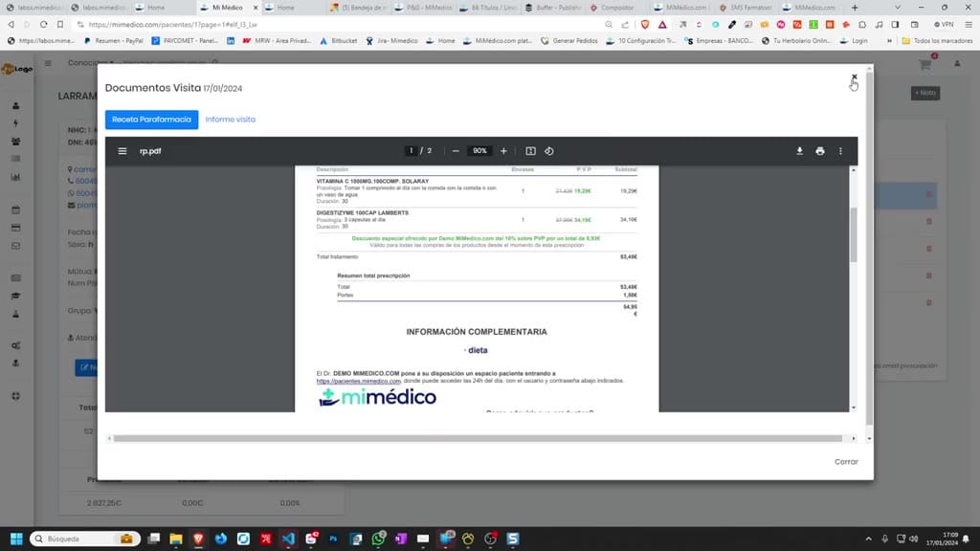Click the dialog horizontal scrollbar
Screen dimensions: 980x551
(x=479, y=438)
